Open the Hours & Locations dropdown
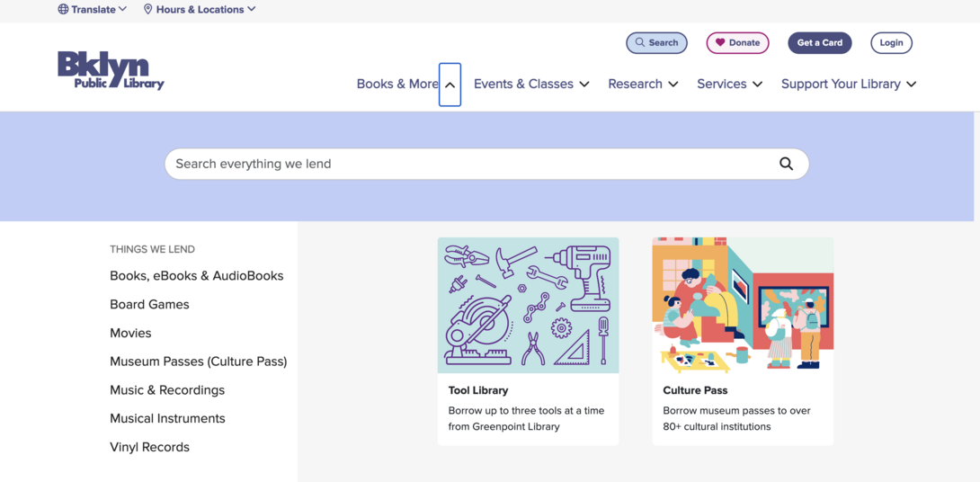 [x=200, y=9]
